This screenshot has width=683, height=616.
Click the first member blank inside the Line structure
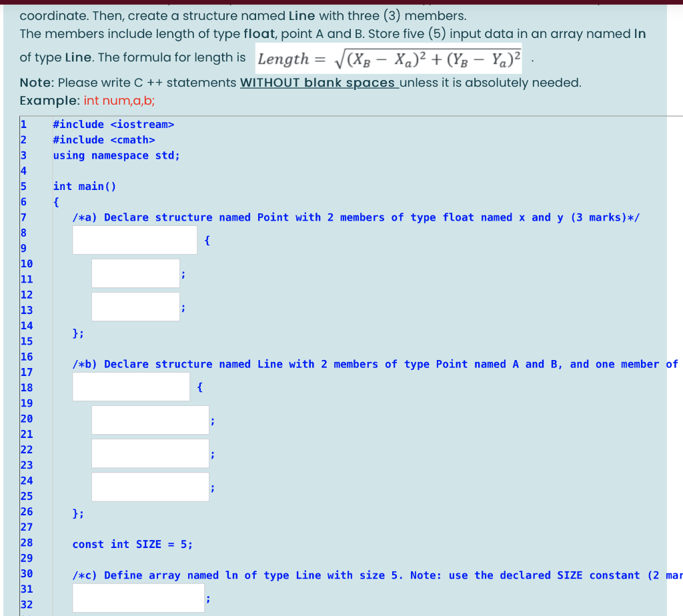click(x=150, y=419)
